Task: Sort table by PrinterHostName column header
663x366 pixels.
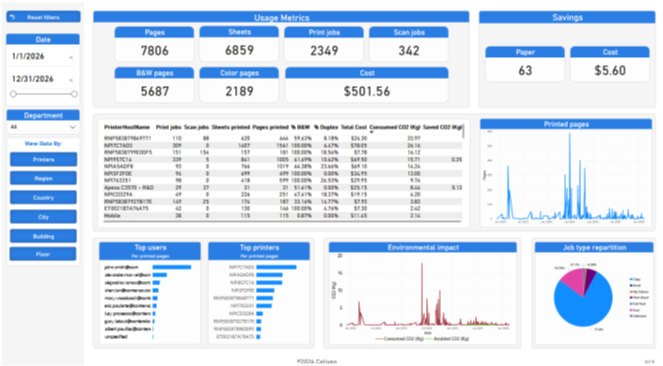Action: tap(127, 127)
